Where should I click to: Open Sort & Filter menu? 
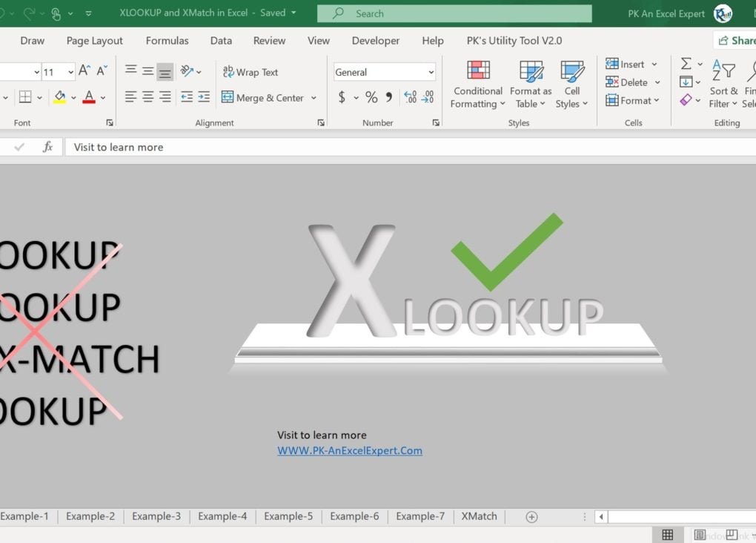pyautogui.click(x=723, y=84)
